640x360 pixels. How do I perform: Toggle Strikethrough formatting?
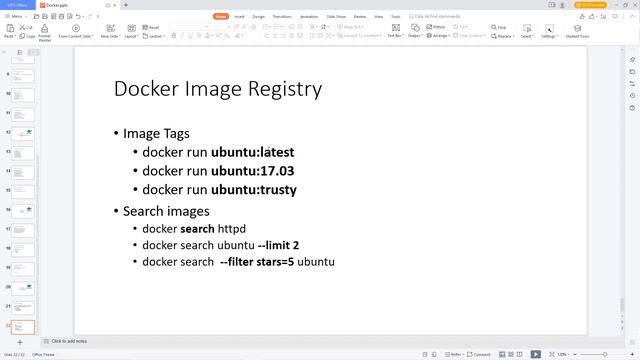199,36
